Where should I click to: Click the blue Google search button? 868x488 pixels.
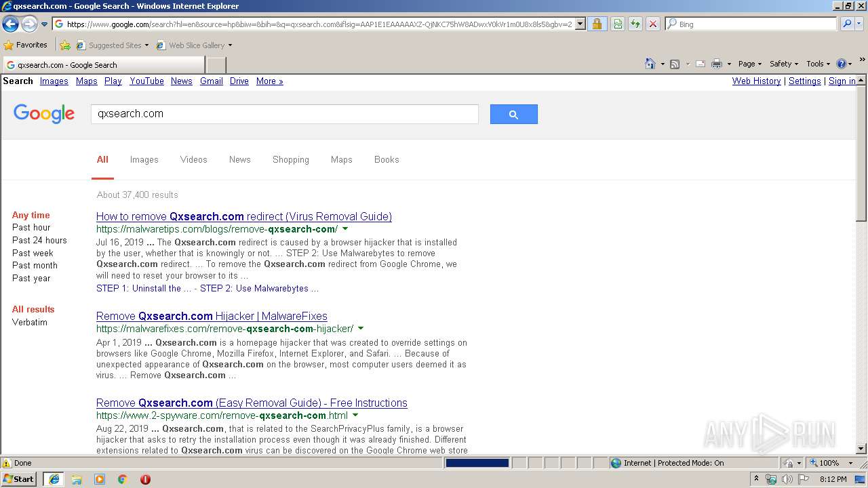(x=513, y=114)
